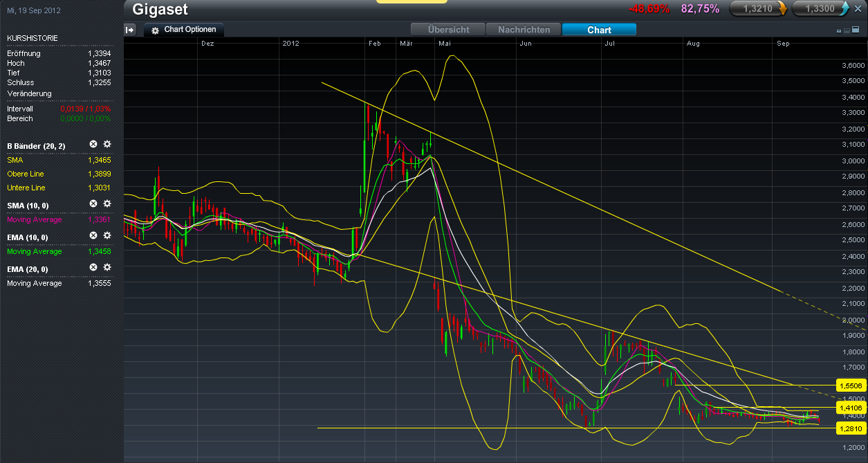Select the Chart tab
This screenshot has height=463, width=868.
pos(599,30)
